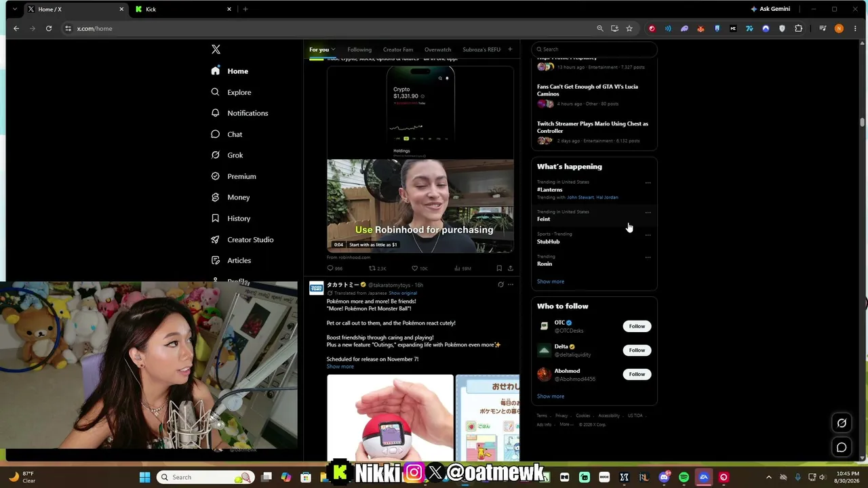Bookmark the Robinhood ad post
Image resolution: width=868 pixels, height=488 pixels.
[x=499, y=268]
